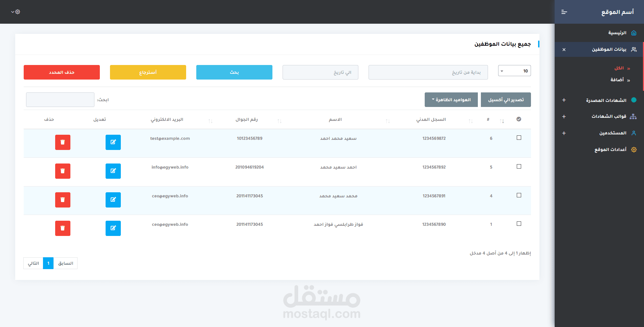Click the home icon beside الرئيسية
The width and height of the screenshot is (644, 327).
pos(634,33)
